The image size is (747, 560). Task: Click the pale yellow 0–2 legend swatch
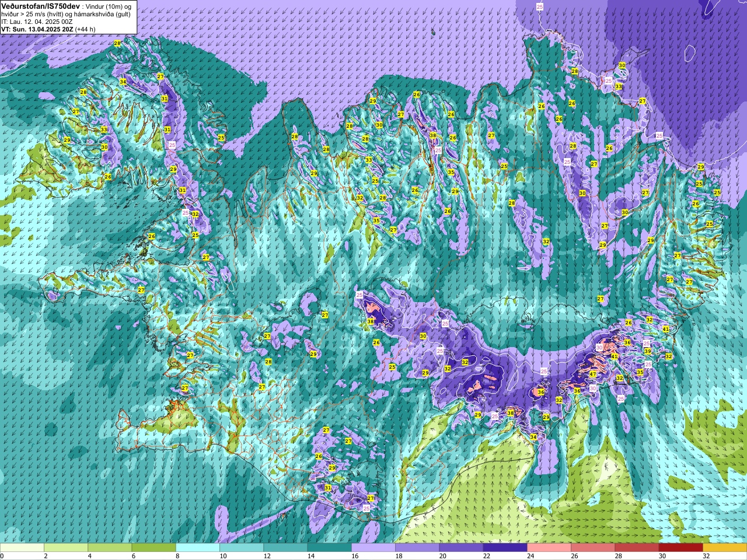tap(22, 548)
